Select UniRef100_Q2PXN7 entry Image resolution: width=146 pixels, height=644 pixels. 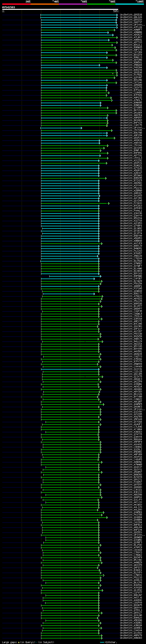click(131, 77)
